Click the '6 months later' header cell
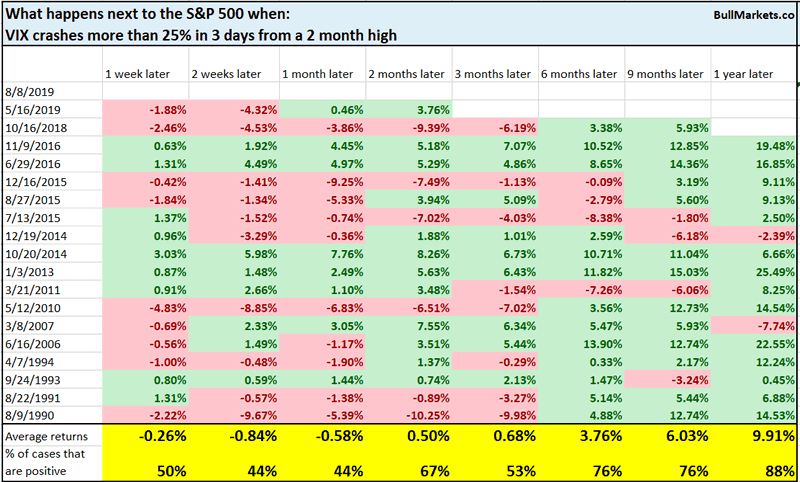 580,73
